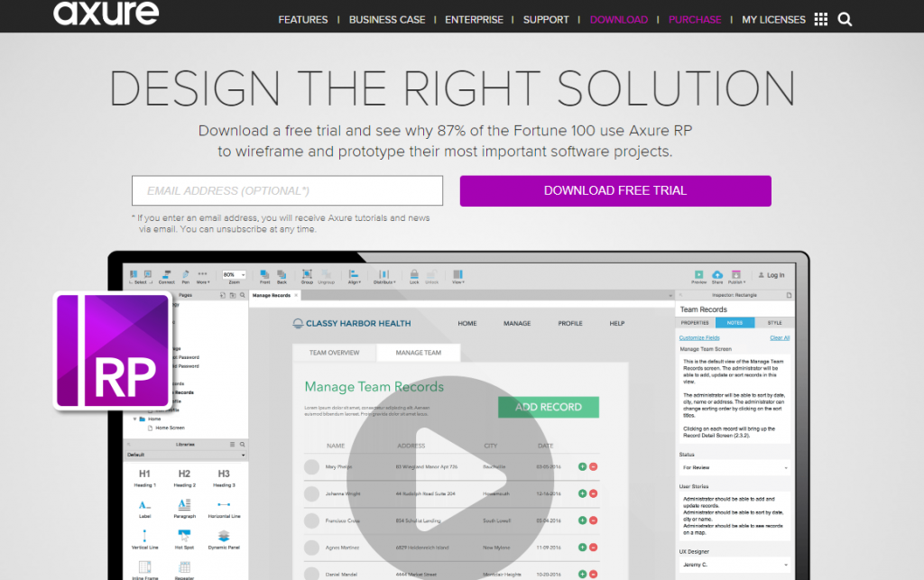Viewport: 924px width, 580px height.
Task: Click the DOWNLOAD FREE TRIAL button
Action: [x=614, y=190]
